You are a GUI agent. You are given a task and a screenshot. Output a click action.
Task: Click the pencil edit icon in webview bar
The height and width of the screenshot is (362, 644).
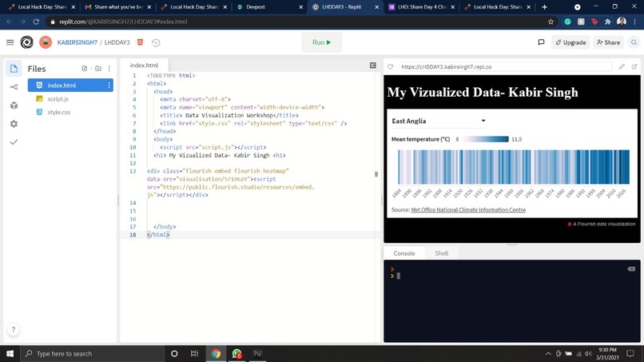point(622,66)
